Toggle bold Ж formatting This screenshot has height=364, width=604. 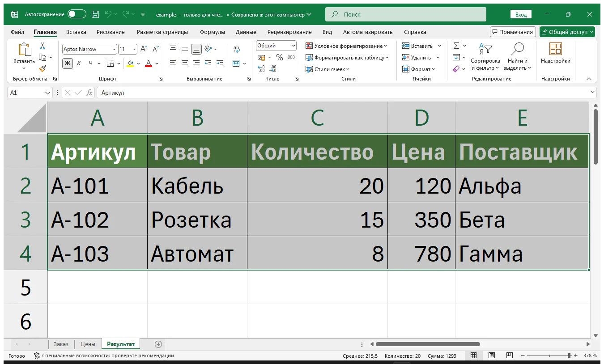coord(68,63)
